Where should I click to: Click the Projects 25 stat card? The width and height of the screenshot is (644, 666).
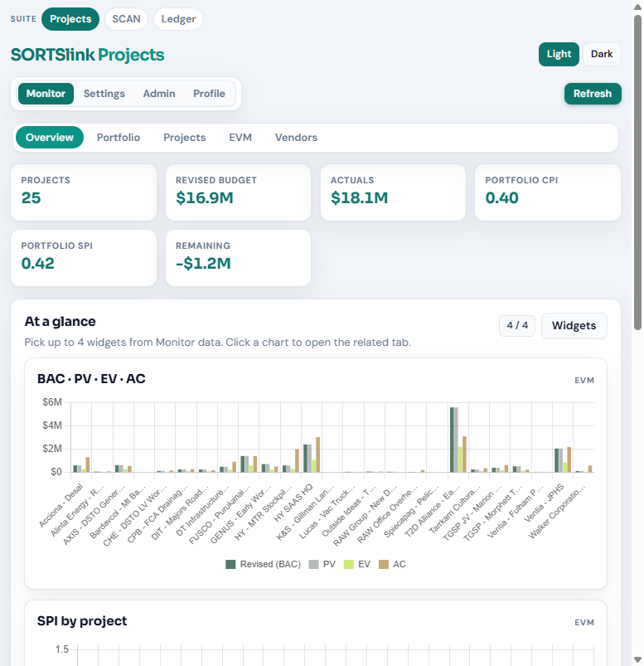pyautogui.click(x=84, y=192)
